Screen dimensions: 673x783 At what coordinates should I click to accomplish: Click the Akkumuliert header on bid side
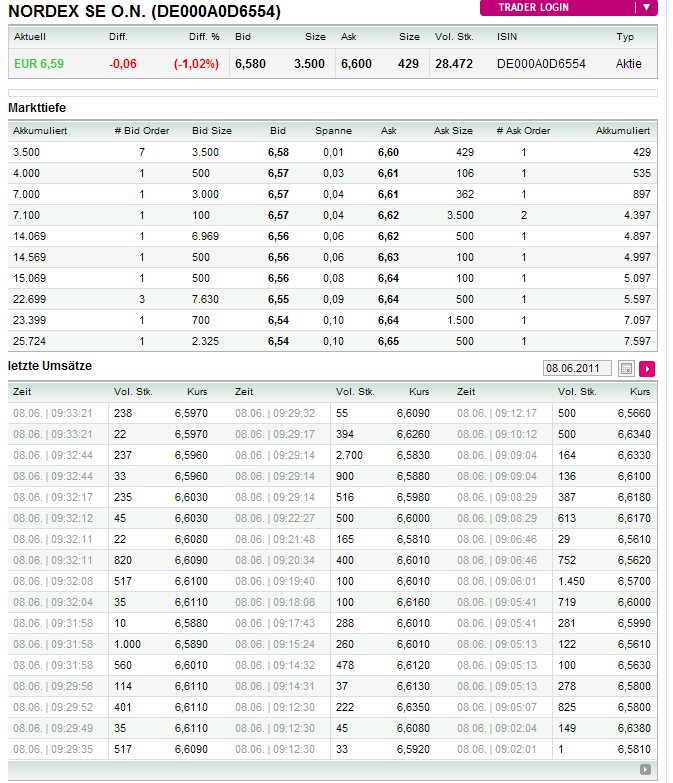(40, 130)
